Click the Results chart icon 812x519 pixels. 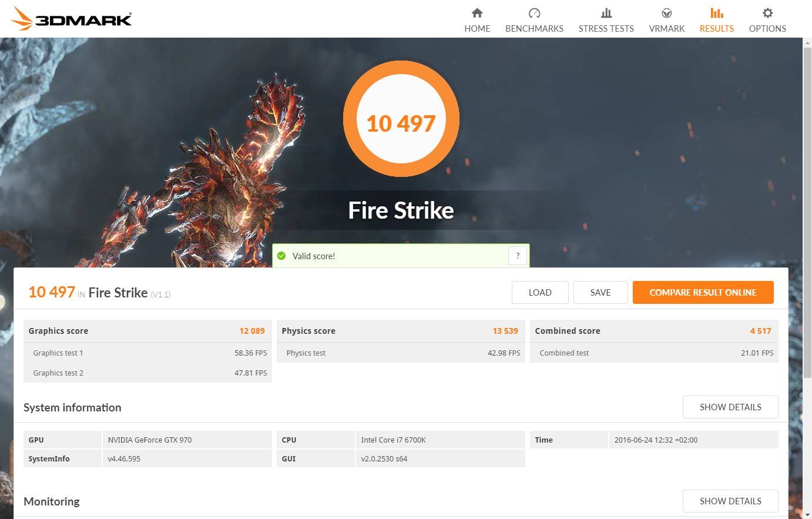(x=717, y=13)
